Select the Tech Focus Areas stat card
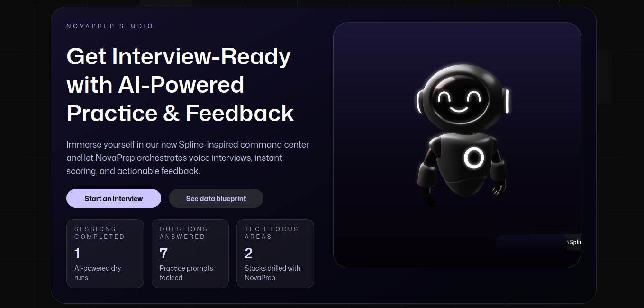Viewport: 644px width, 308px height. coord(275,253)
